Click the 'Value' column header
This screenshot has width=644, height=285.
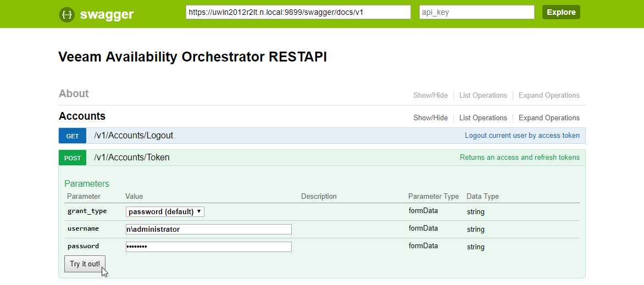134,196
